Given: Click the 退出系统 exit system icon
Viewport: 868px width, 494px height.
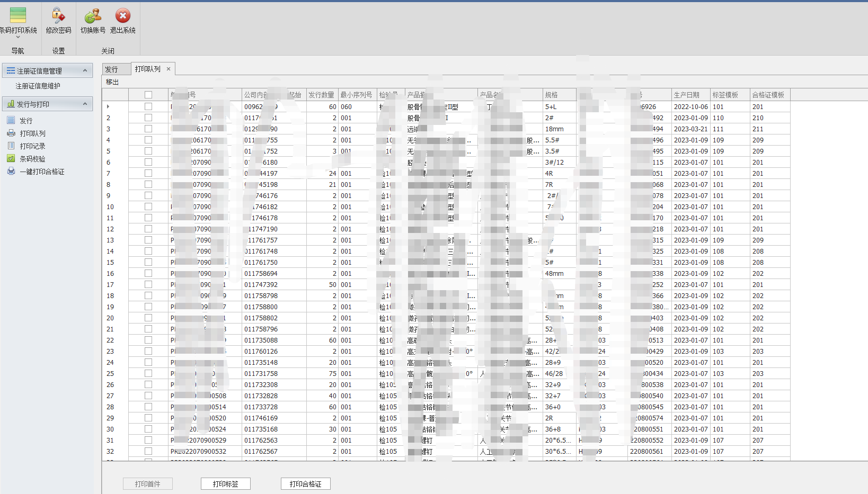Looking at the screenshot, I should (x=123, y=15).
